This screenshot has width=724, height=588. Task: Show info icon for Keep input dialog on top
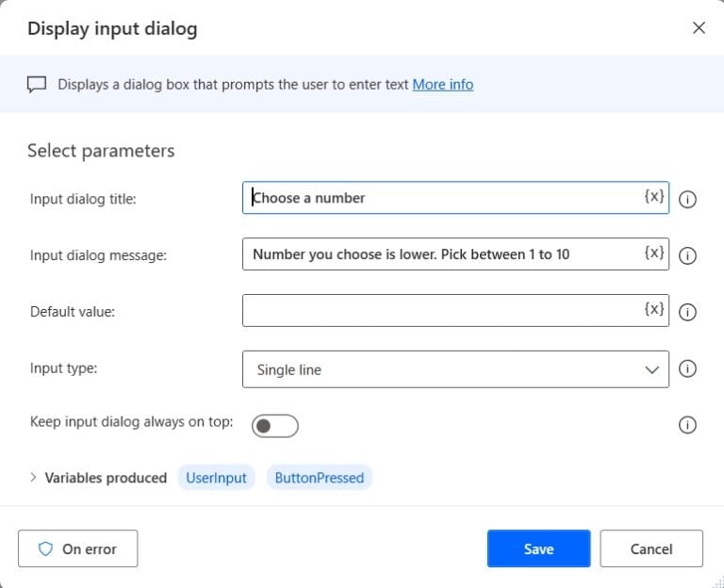[x=688, y=425]
